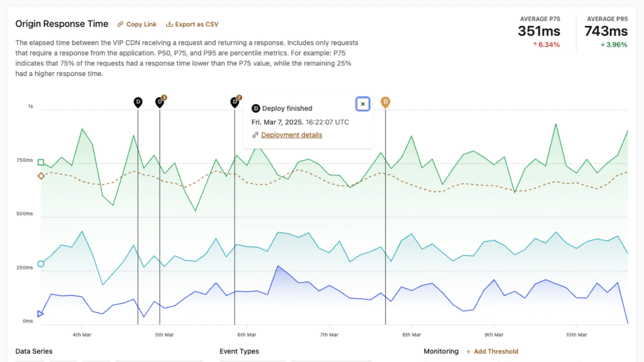Click the blue triangle P50 series marker

tap(41, 314)
